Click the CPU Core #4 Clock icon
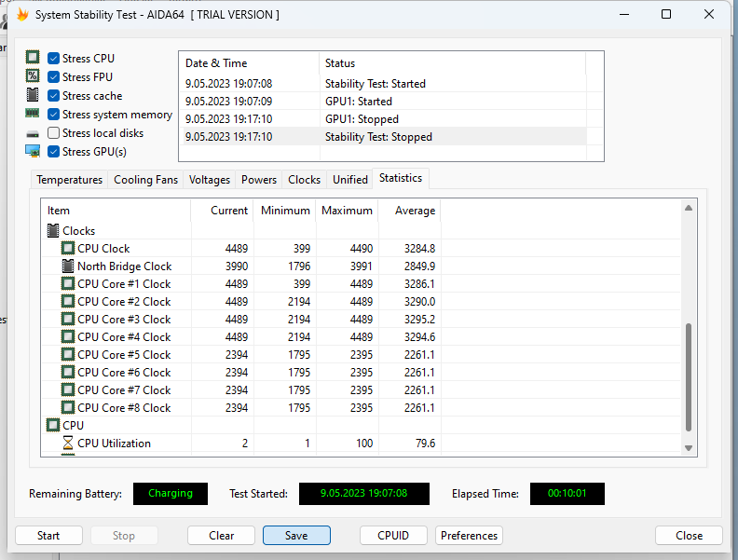Screen dimensions: 738x560 (68, 337)
